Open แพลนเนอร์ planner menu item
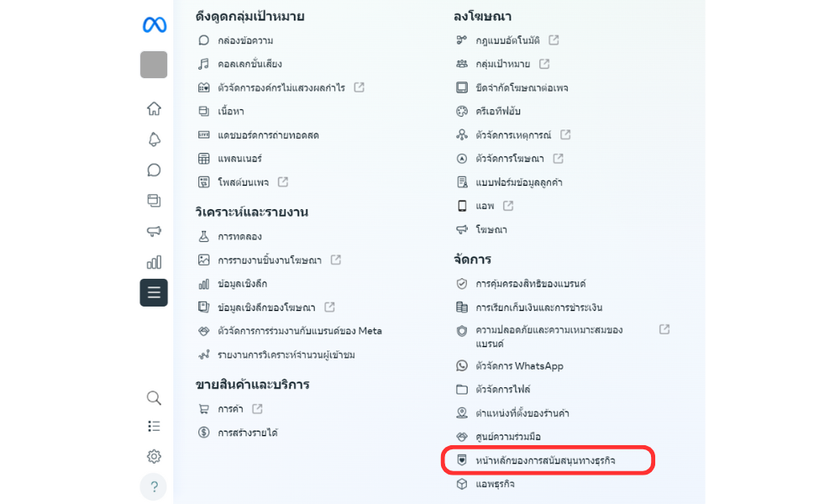Screen dimensions: 840x504 click(230, 159)
